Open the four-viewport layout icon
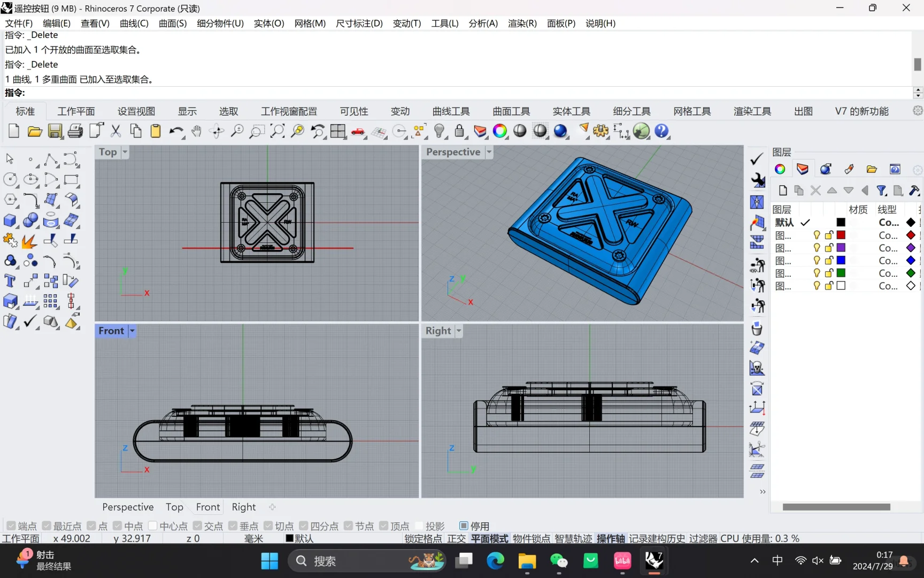 click(x=338, y=131)
